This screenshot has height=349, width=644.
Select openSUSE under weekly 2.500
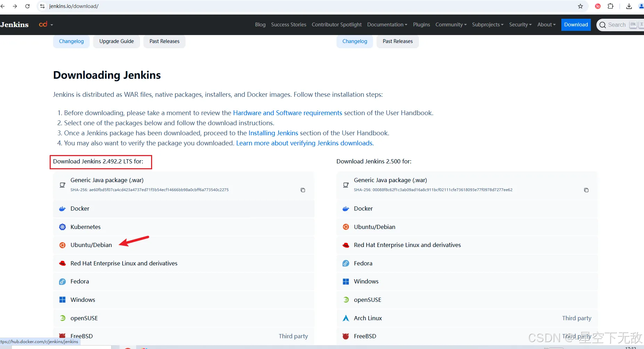[x=467, y=300]
